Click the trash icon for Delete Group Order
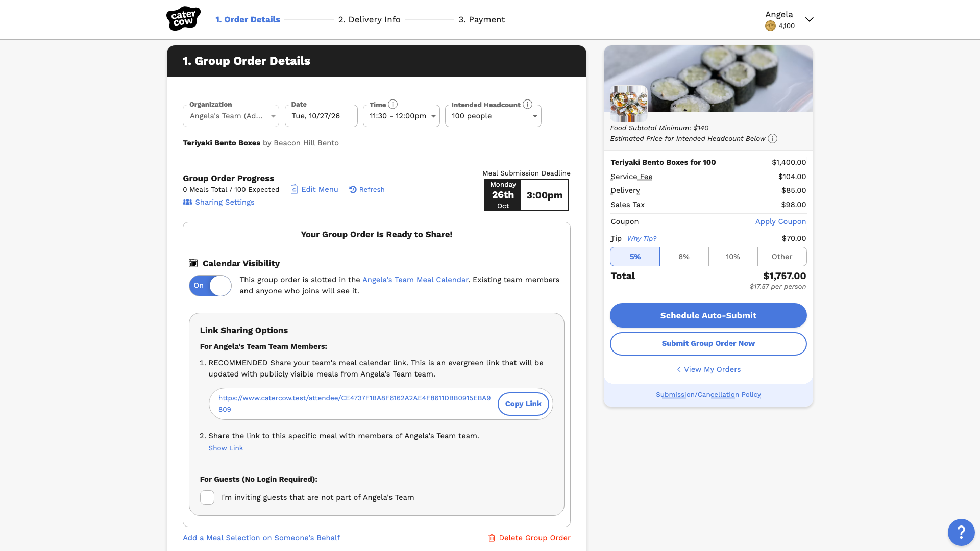Viewport: 980px width, 551px height. (492, 538)
